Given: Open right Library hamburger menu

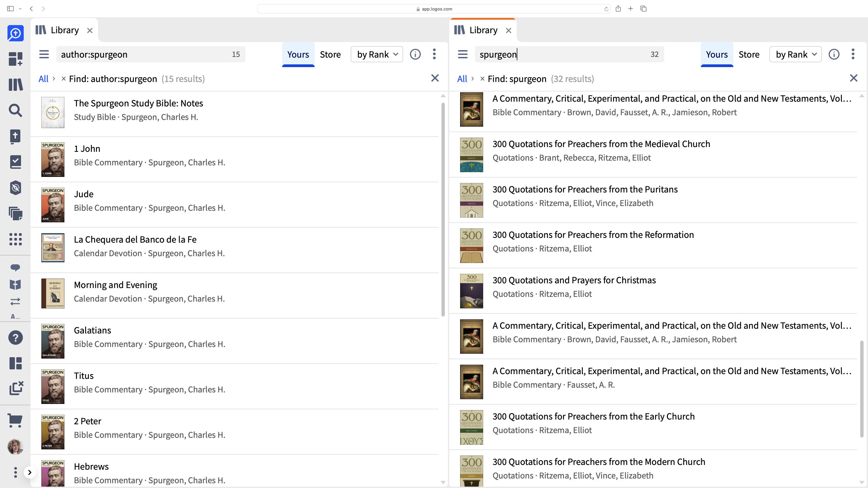Looking at the screenshot, I should pyautogui.click(x=463, y=54).
